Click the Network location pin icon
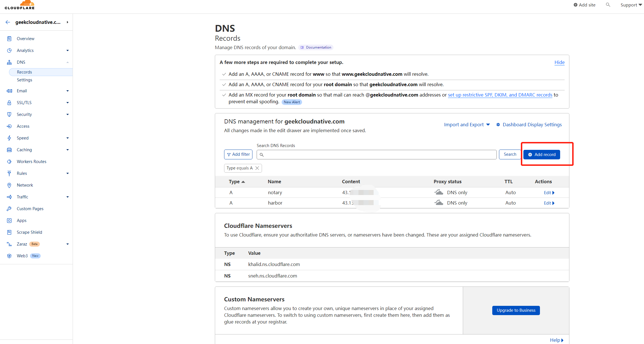The image size is (644, 344). [9, 185]
